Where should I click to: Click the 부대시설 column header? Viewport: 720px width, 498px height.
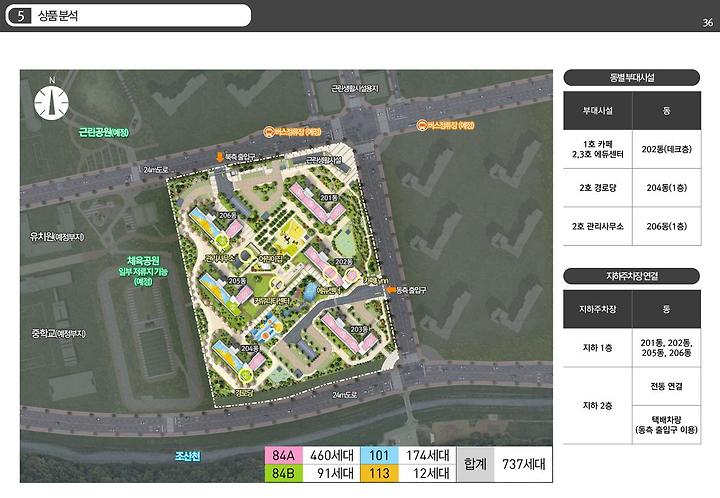click(x=598, y=111)
